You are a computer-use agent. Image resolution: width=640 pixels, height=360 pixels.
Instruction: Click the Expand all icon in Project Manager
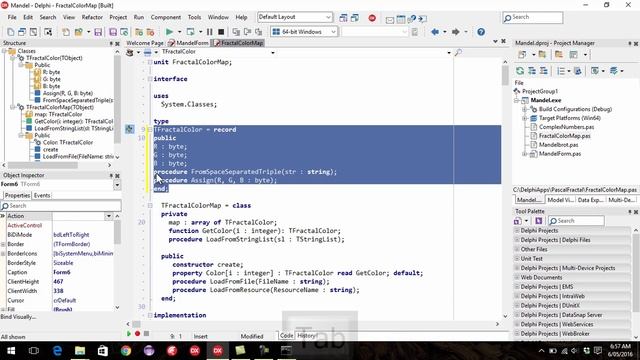point(532,71)
